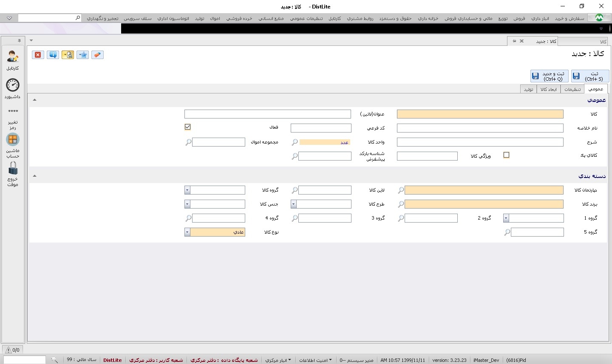Screen dimensions: 612x364
Task: Click the Kartabl user icon in sidebar
Action: point(13,57)
